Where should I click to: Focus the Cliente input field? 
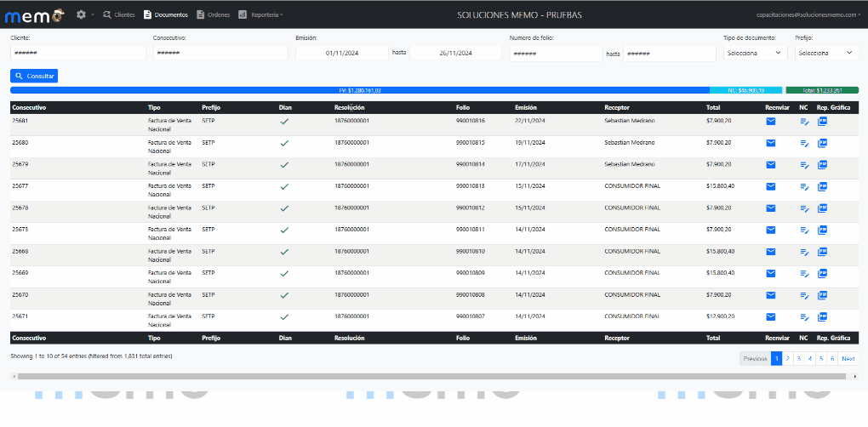coord(78,53)
